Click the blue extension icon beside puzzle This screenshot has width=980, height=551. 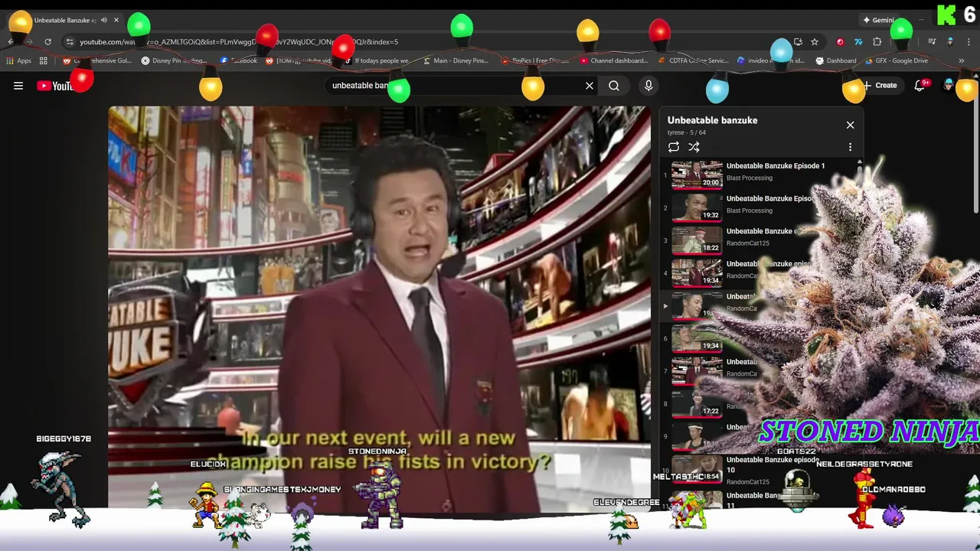(858, 42)
